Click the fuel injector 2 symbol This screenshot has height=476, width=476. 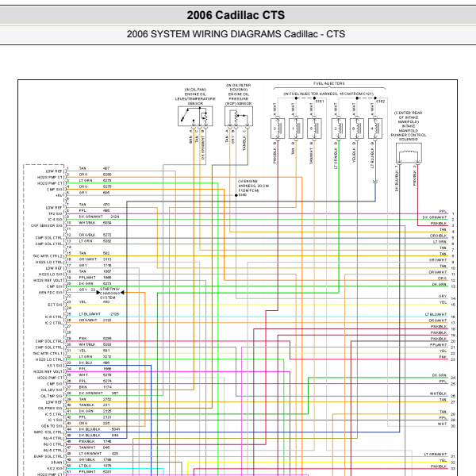pyautogui.click(x=339, y=129)
